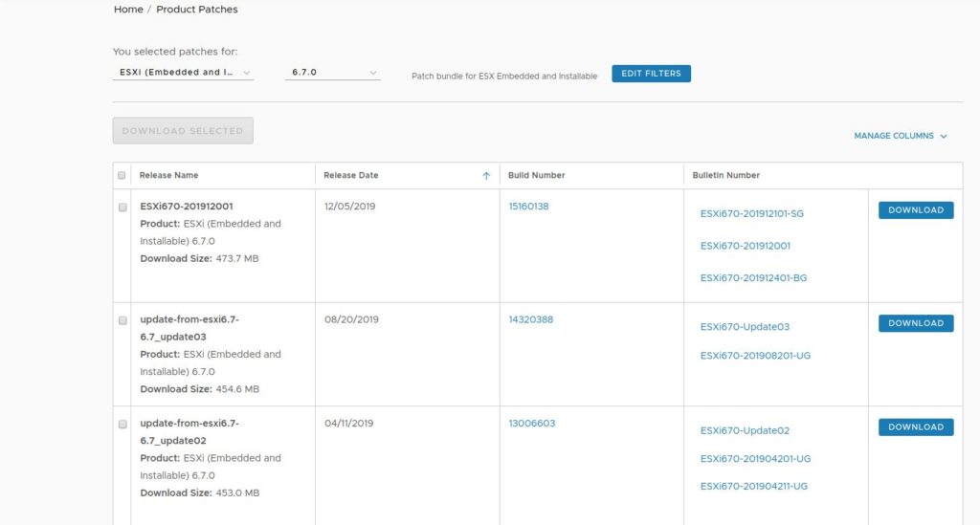Sort by Release Name column header
Viewport: 980px width, 525px height.
168,175
